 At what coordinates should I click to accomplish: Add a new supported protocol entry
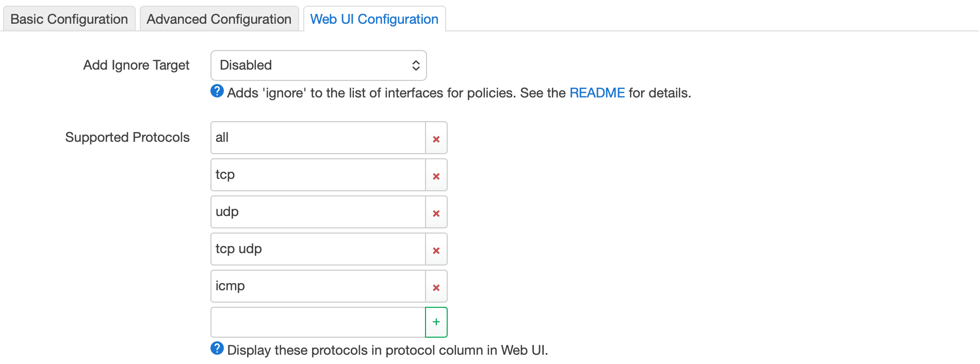coord(436,322)
